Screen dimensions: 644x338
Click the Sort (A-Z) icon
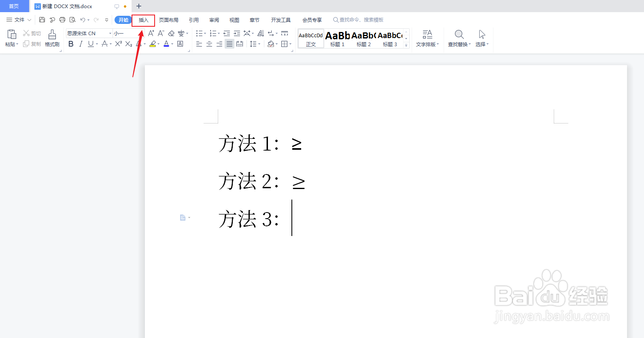tap(261, 33)
